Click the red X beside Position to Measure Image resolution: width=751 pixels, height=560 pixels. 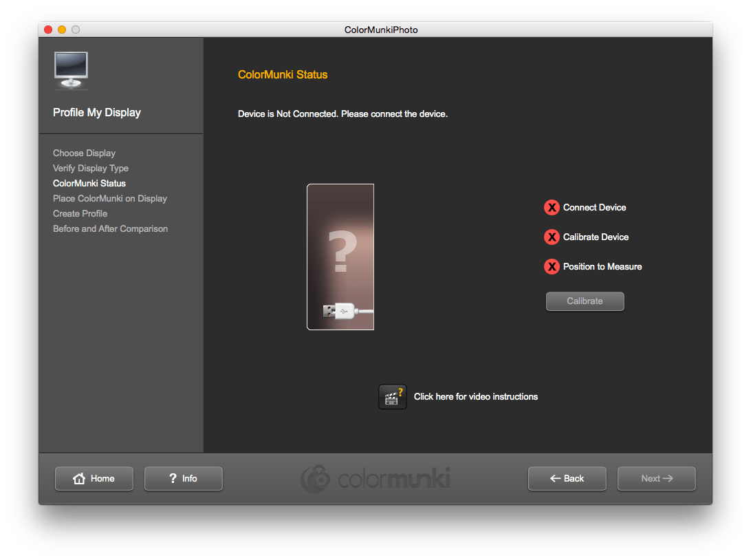pos(552,266)
